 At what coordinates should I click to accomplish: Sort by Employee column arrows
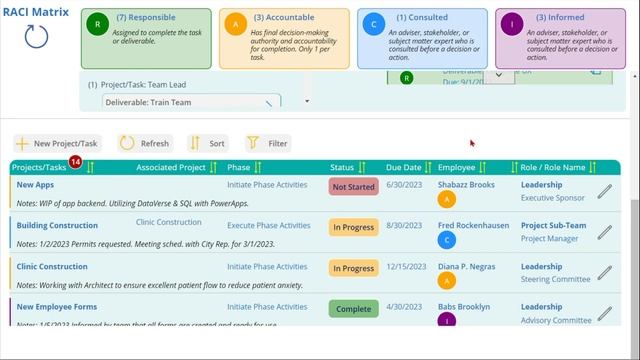point(482,167)
